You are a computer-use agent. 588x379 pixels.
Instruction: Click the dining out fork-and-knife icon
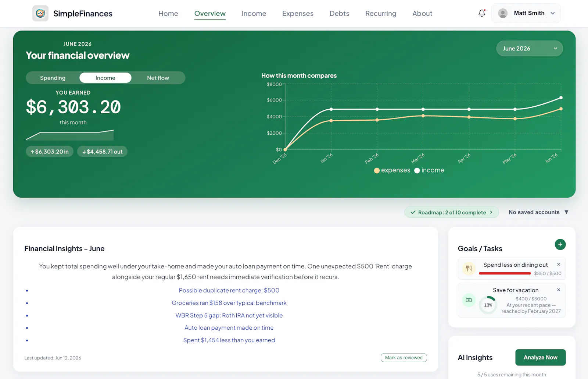(x=469, y=268)
